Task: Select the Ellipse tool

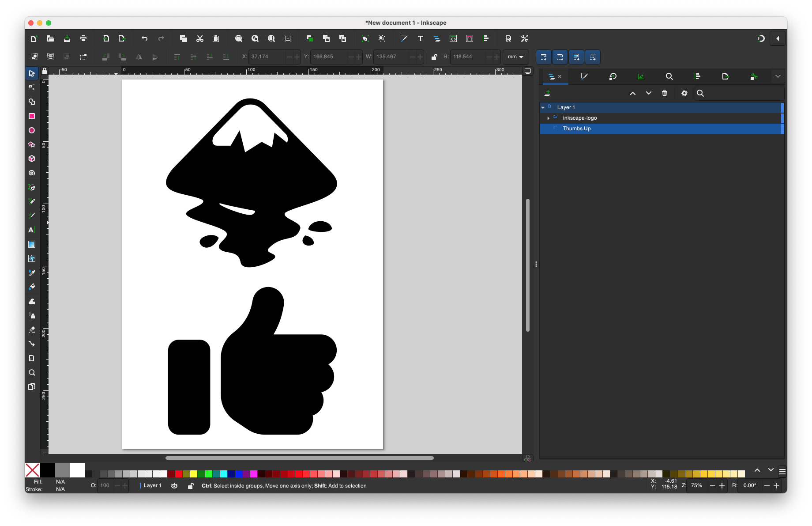Action: tap(32, 130)
